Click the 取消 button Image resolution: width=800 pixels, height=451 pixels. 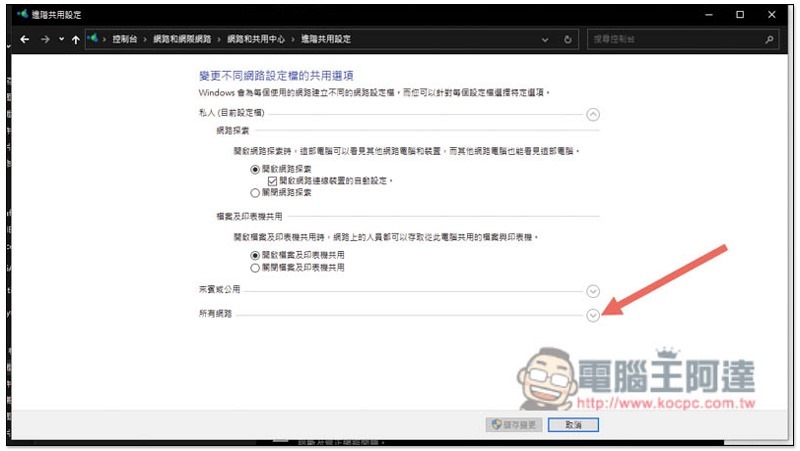click(x=573, y=425)
